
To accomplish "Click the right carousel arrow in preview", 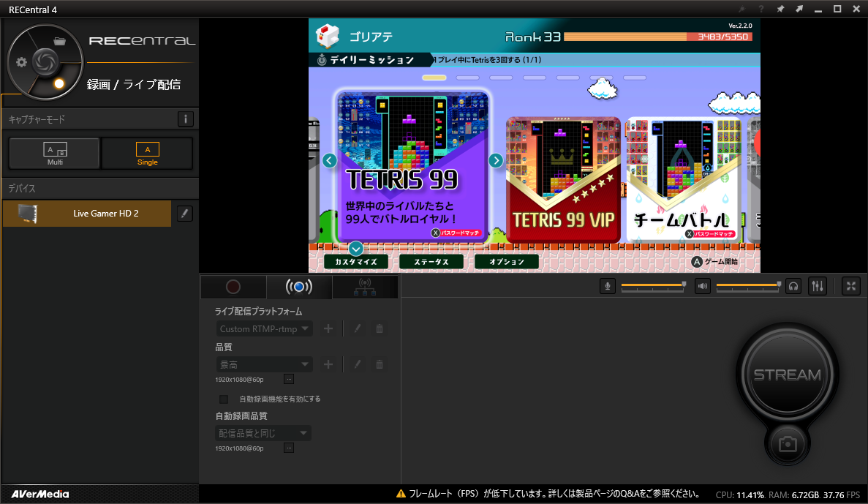I will tap(496, 161).
